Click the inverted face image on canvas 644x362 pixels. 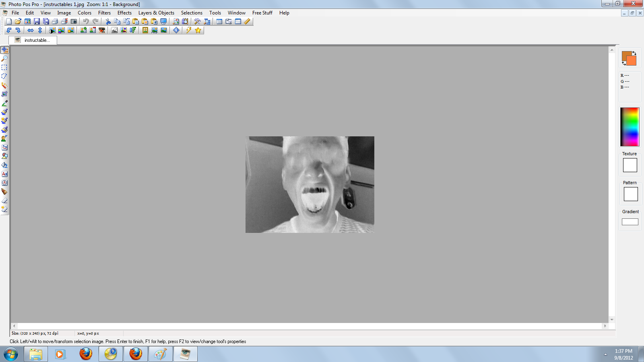coord(310,185)
